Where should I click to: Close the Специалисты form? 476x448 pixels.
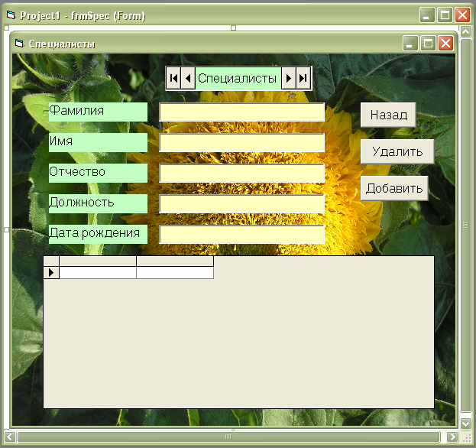[446, 44]
